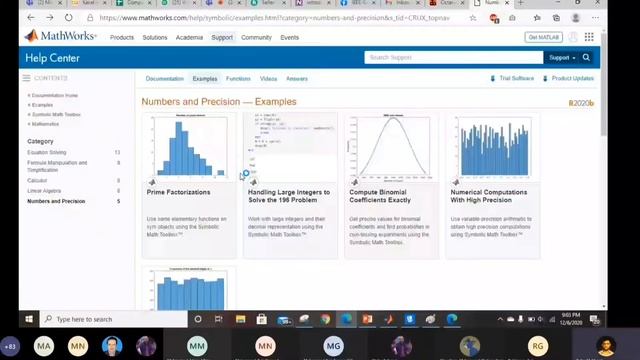Open the MathWorks account user icon
This screenshot has width=640, height=360.
573,37
